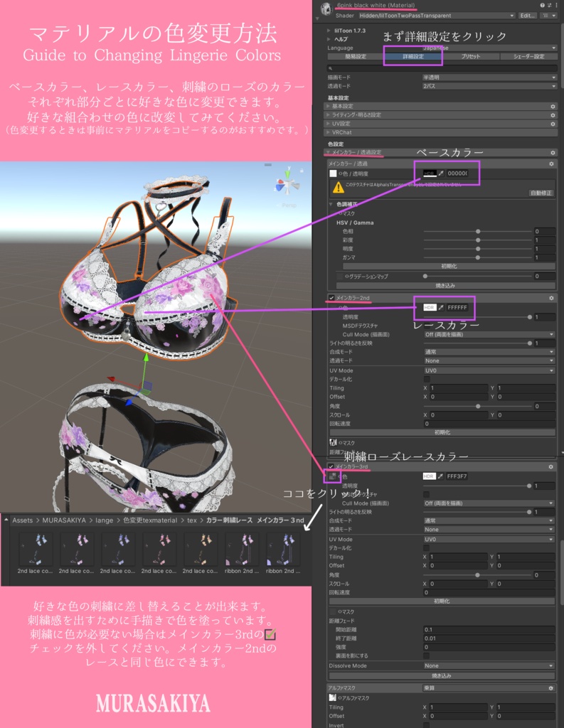Click gear icon on 基本設定 row

(x=553, y=107)
